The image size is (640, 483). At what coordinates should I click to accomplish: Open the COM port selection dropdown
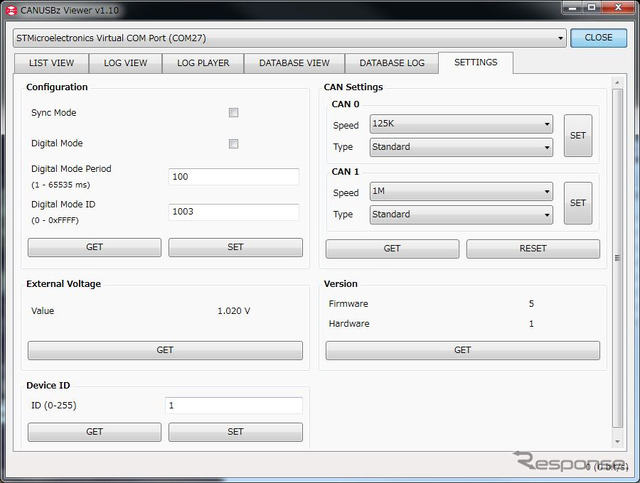point(289,38)
